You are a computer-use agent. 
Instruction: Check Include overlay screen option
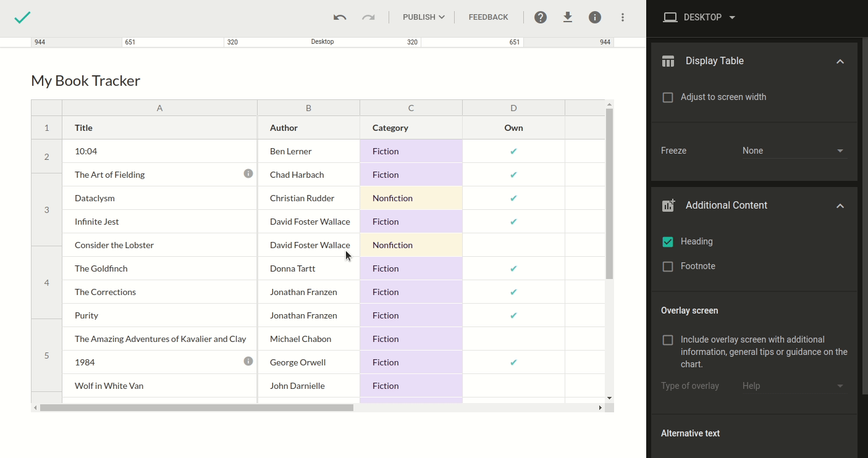668,340
